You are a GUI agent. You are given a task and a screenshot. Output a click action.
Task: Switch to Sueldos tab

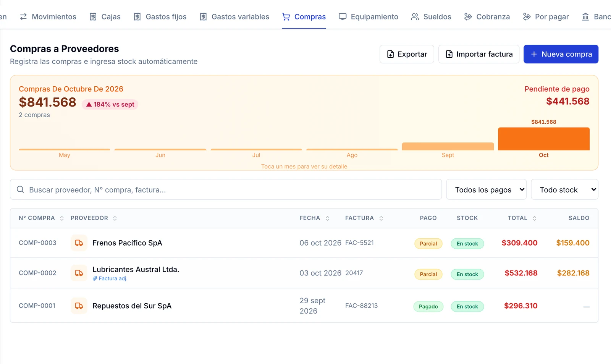(x=431, y=17)
